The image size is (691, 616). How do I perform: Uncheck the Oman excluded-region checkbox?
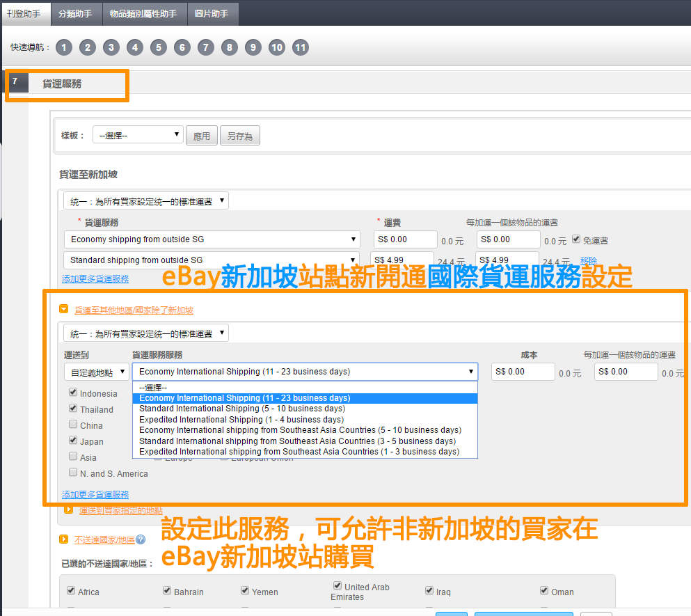tap(544, 590)
